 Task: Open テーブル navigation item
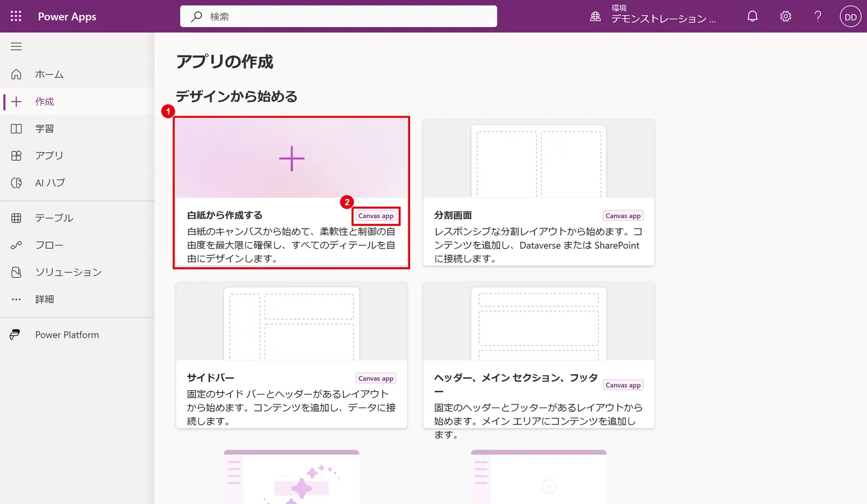77,218
